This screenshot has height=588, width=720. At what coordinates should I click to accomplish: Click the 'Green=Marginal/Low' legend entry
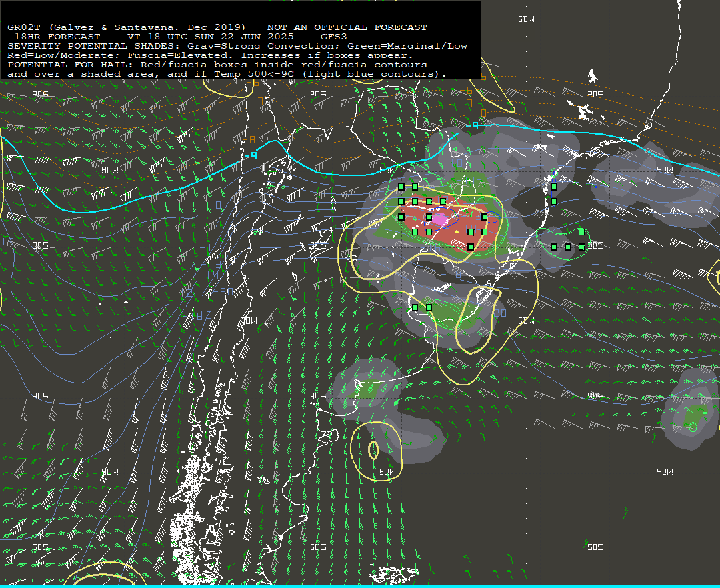(407, 46)
